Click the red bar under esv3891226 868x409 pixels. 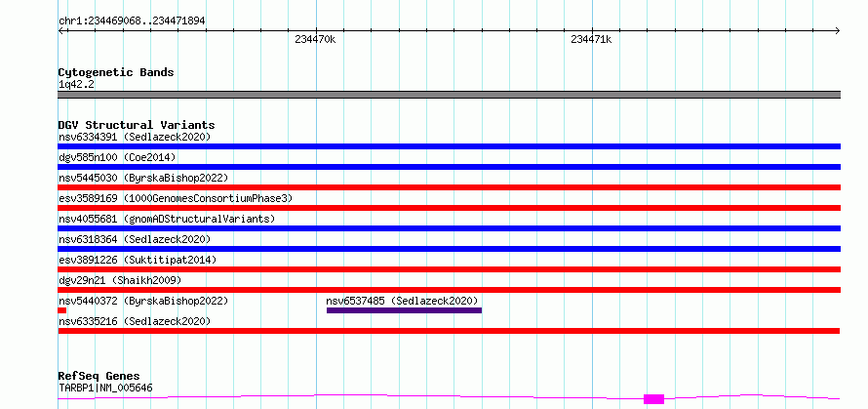[449, 269]
